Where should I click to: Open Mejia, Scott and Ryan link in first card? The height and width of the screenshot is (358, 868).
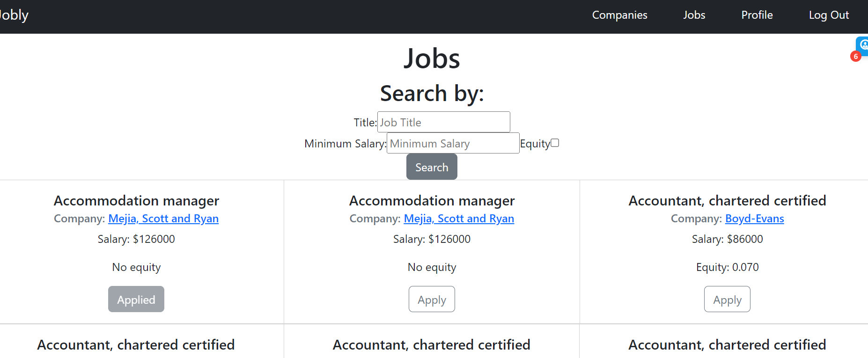tap(163, 219)
